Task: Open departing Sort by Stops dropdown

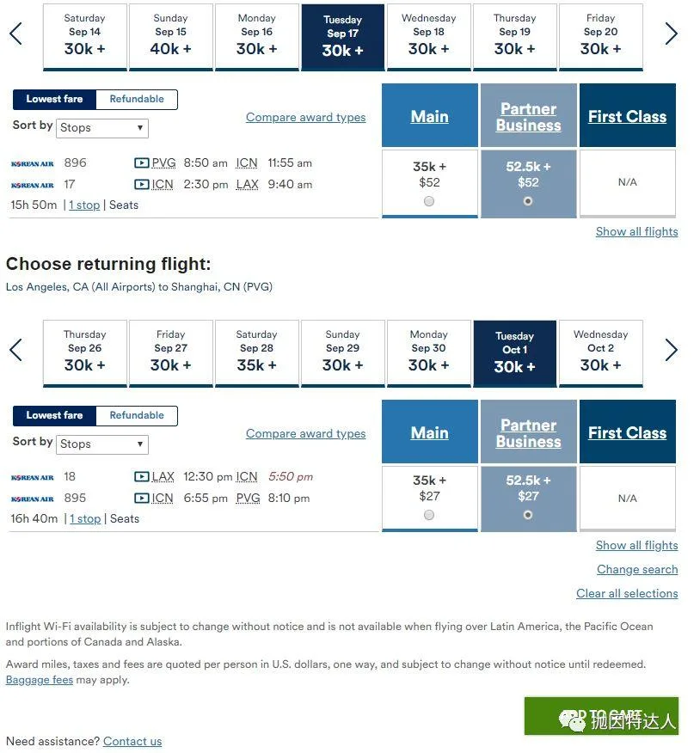Action: click(103, 128)
